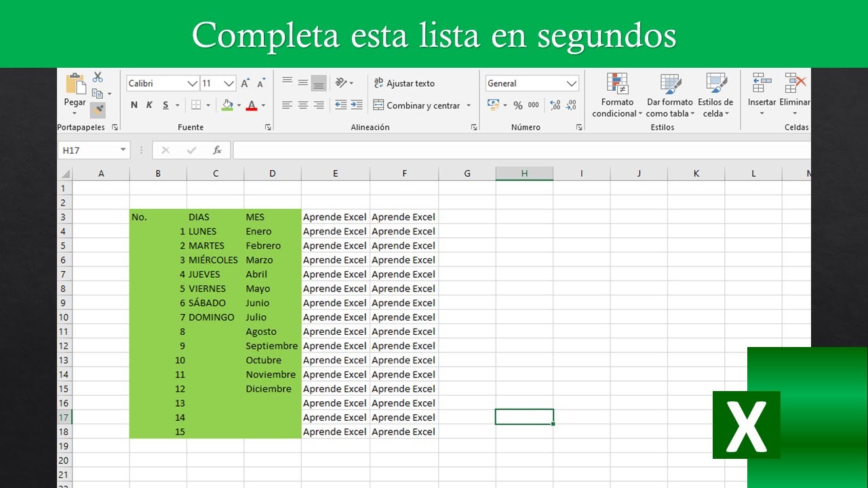This screenshot has width=868, height=488.
Task: Apply the percent style icon
Action: [518, 105]
